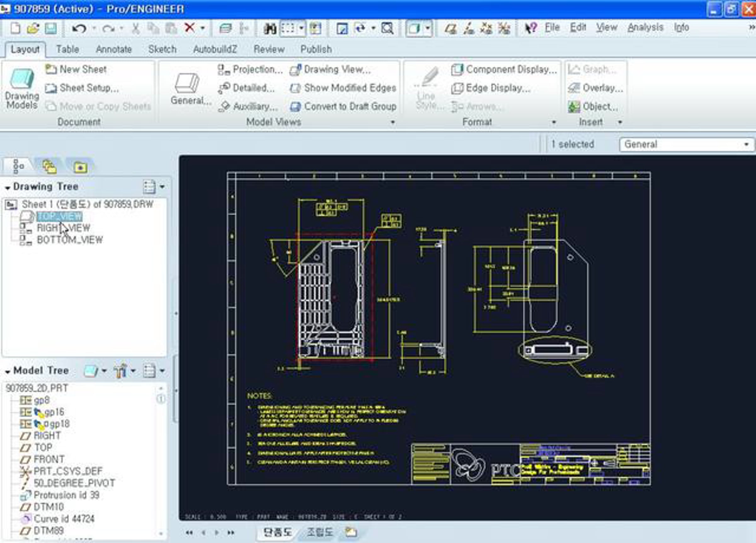Open the Analysis menu

[645, 27]
